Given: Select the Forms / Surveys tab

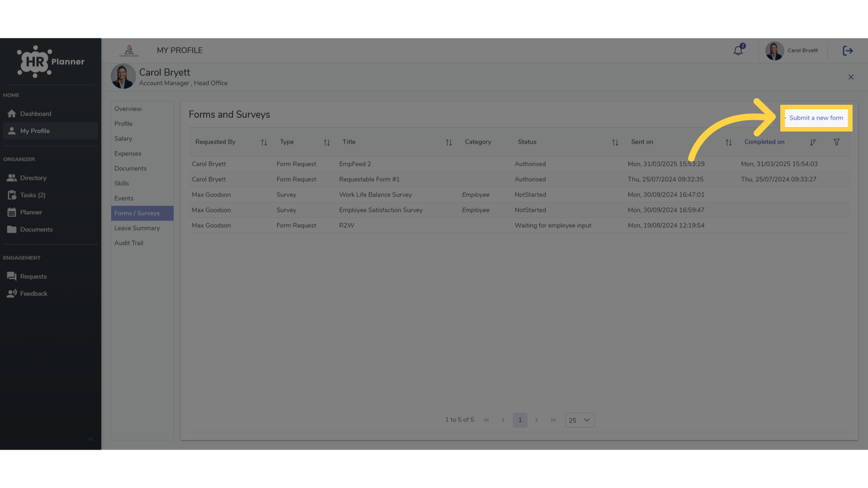Looking at the screenshot, I should click(x=142, y=213).
